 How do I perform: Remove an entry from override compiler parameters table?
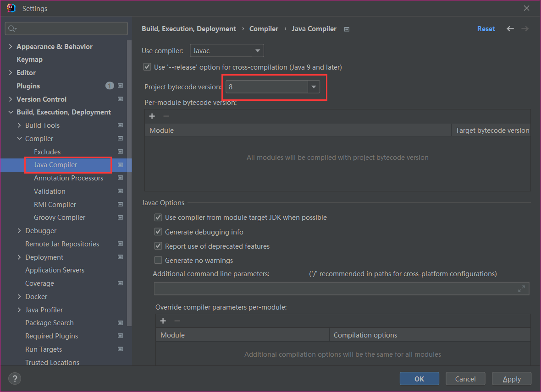(177, 321)
